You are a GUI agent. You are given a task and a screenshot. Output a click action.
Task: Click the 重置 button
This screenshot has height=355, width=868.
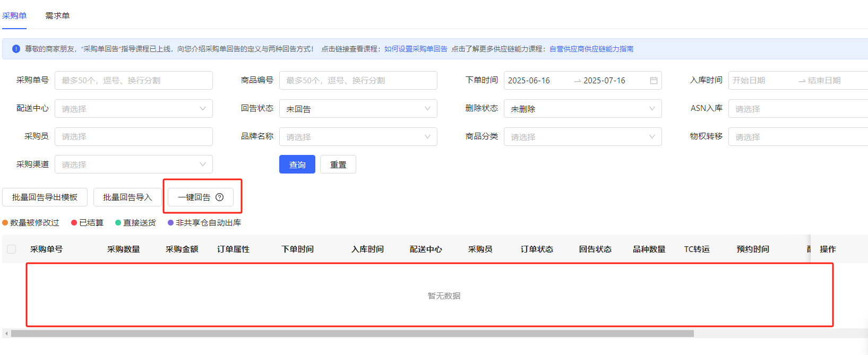338,164
